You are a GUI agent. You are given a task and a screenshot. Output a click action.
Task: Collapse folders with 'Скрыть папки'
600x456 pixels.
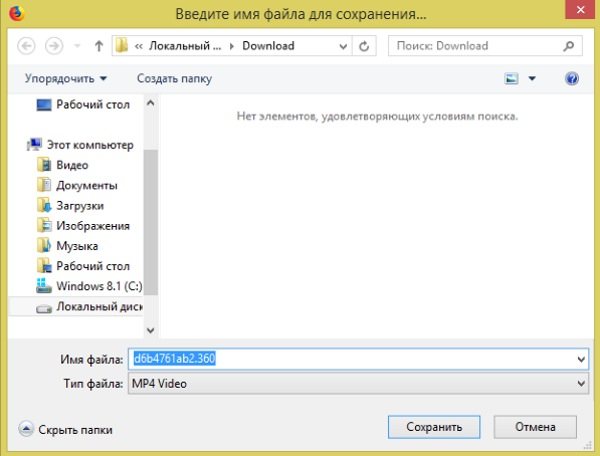click(65, 430)
